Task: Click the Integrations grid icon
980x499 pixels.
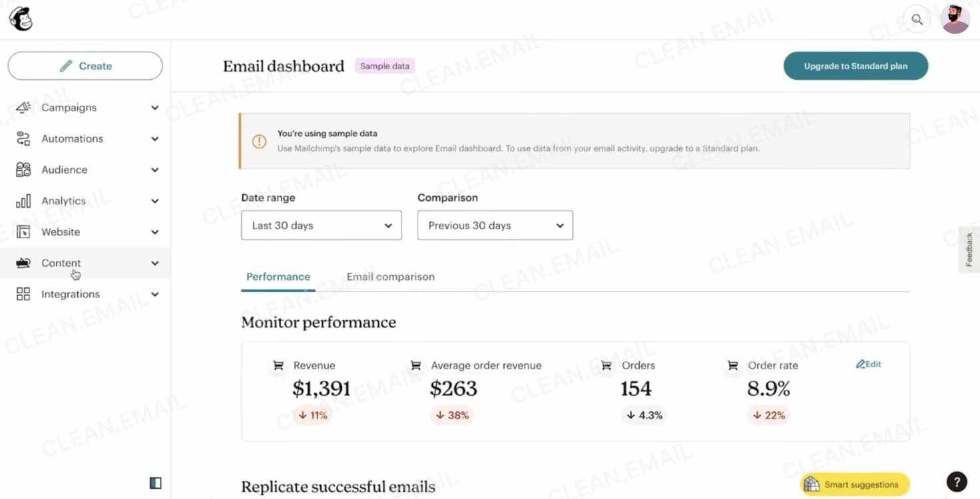Action: (x=24, y=294)
